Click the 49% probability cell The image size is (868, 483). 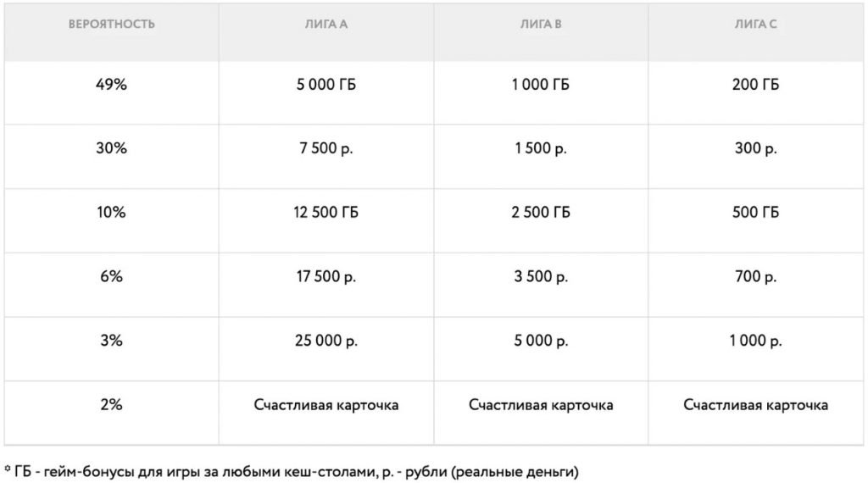(111, 85)
